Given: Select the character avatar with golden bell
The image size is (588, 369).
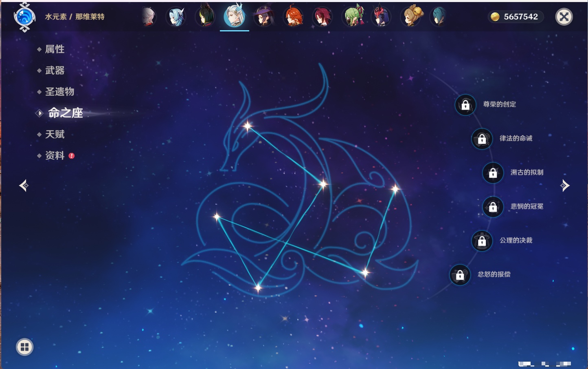Looking at the screenshot, I should 411,17.
